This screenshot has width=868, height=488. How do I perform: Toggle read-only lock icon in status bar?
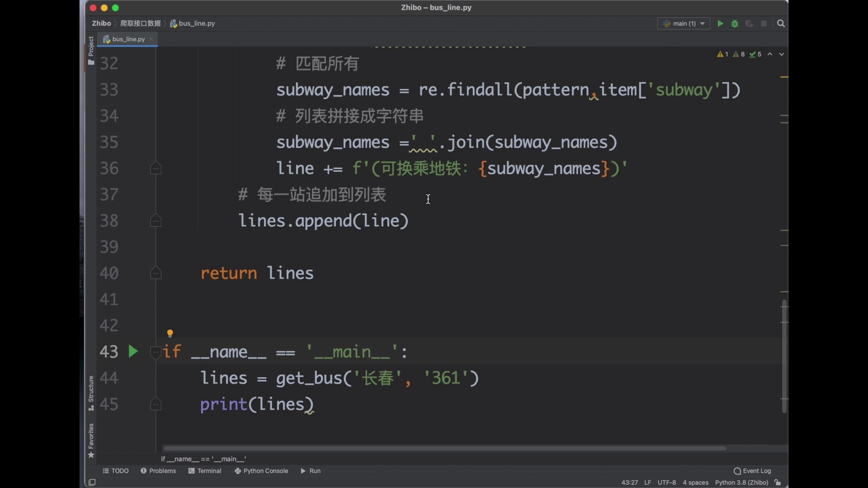(x=778, y=483)
